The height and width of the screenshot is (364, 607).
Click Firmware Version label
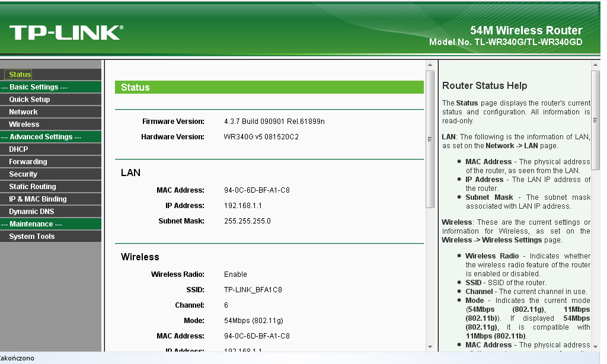pos(173,122)
